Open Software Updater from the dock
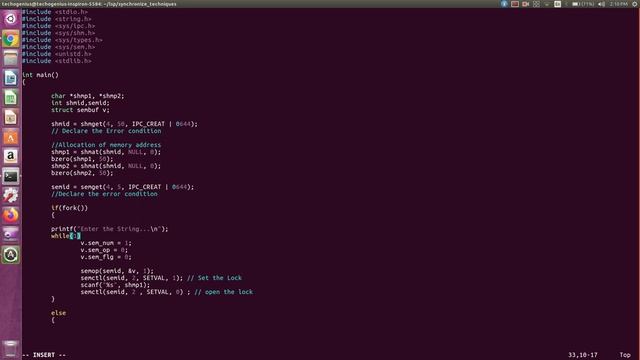640x360 pixels. coord(11,255)
